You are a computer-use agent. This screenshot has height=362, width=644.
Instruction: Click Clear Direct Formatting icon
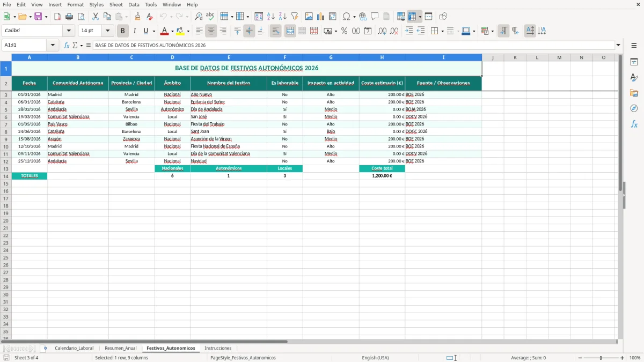point(149,17)
